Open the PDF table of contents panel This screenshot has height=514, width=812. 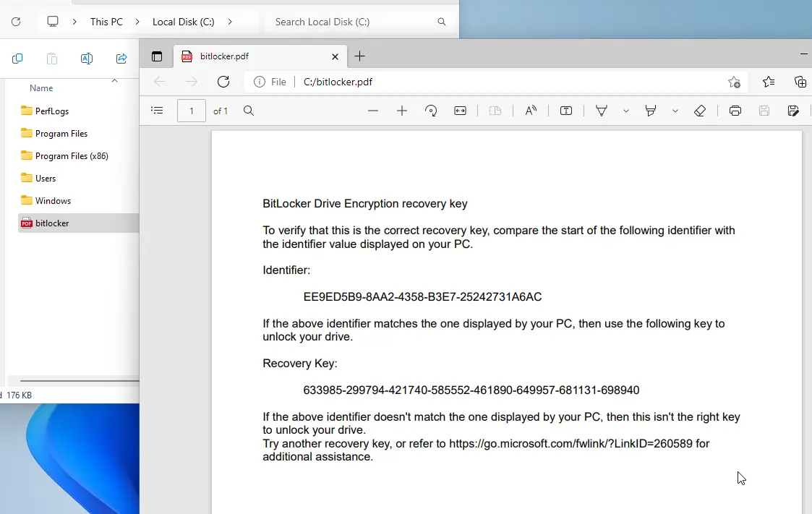pyautogui.click(x=157, y=111)
